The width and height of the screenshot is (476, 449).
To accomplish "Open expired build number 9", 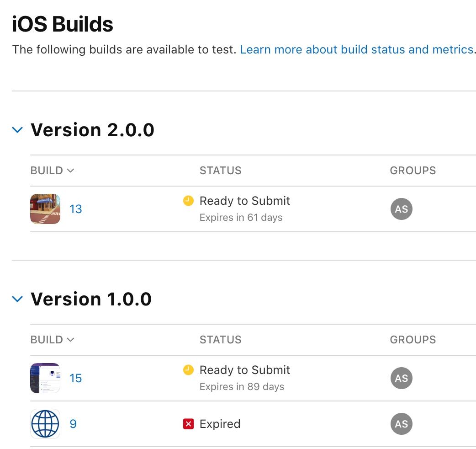I will point(73,424).
